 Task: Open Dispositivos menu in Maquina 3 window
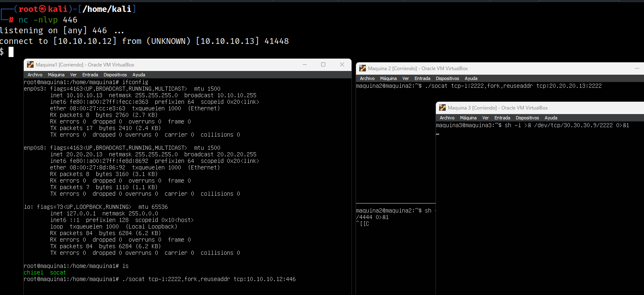(527, 118)
